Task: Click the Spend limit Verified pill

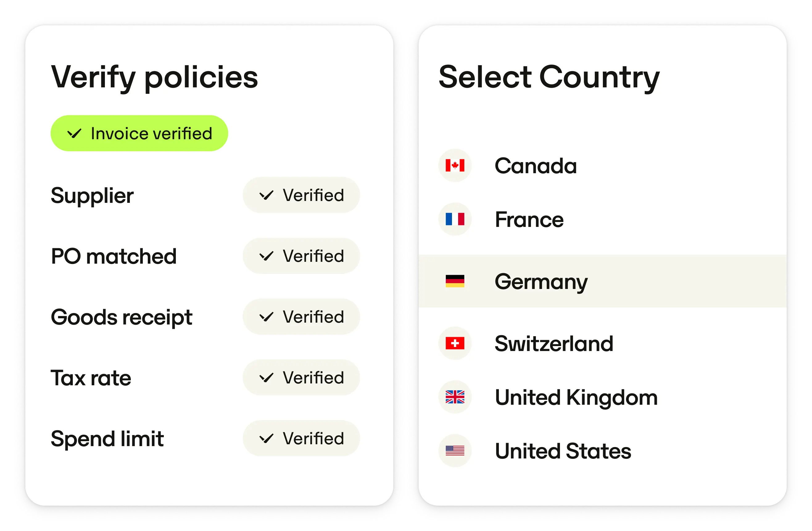Action: [x=301, y=438]
